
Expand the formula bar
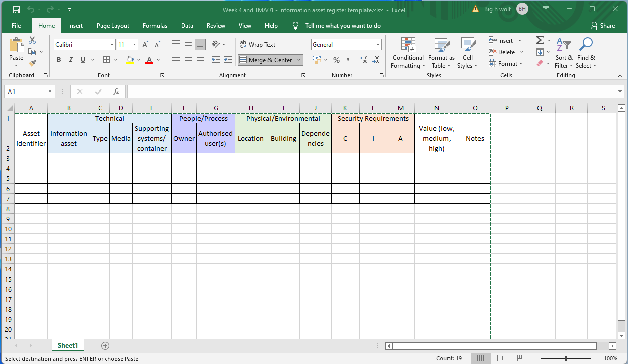click(x=620, y=92)
